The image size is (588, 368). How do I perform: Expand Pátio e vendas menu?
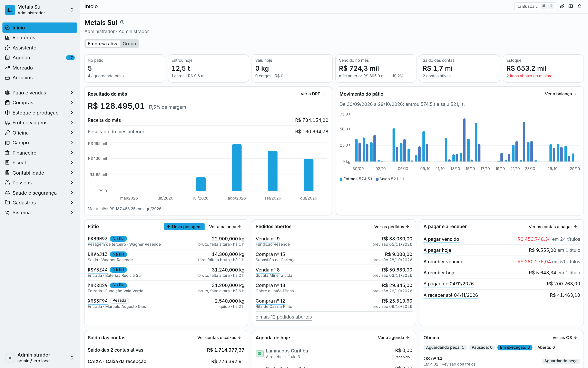click(40, 93)
